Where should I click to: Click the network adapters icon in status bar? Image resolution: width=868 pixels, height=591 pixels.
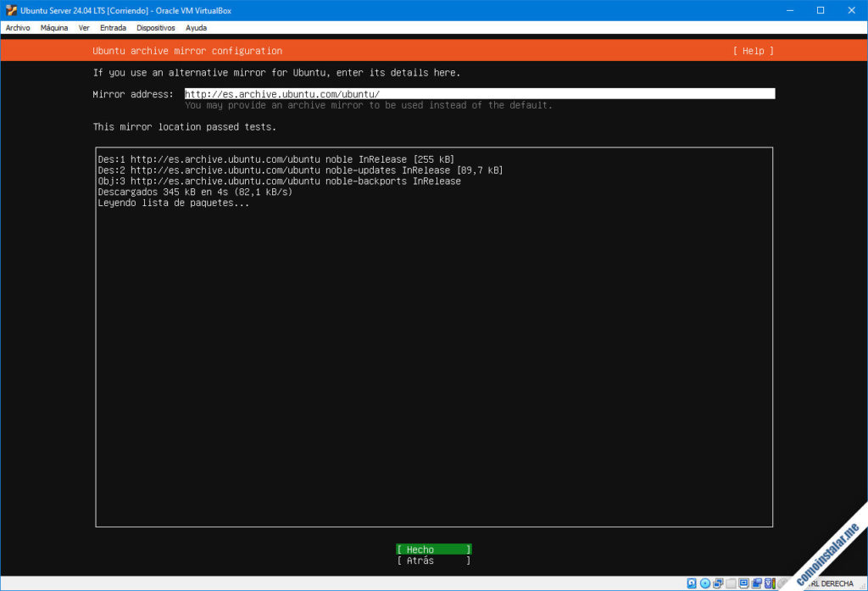[718, 583]
